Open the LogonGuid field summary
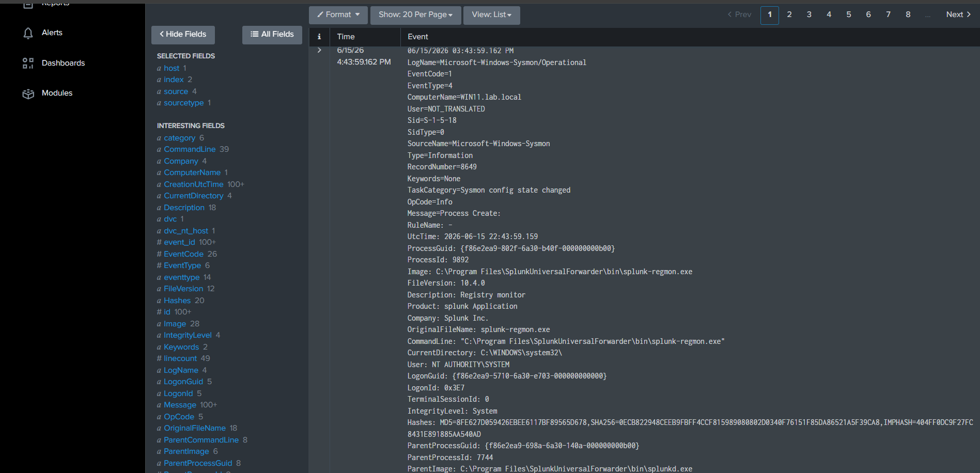This screenshot has height=473, width=980. pyautogui.click(x=183, y=382)
